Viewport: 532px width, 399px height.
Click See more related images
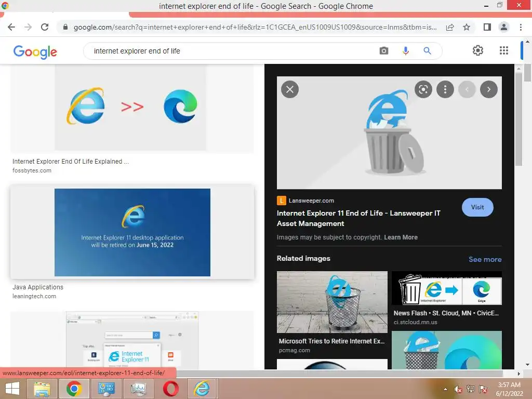[485, 260]
